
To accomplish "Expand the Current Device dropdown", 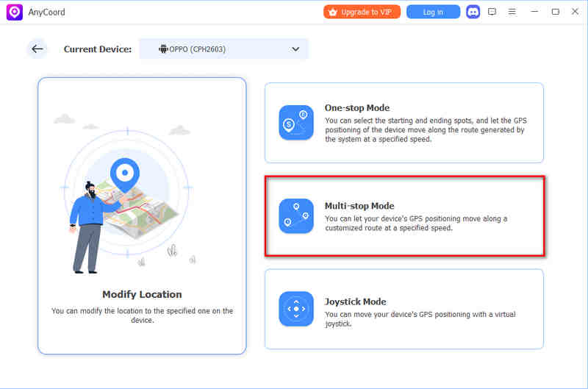I will pos(223,49).
